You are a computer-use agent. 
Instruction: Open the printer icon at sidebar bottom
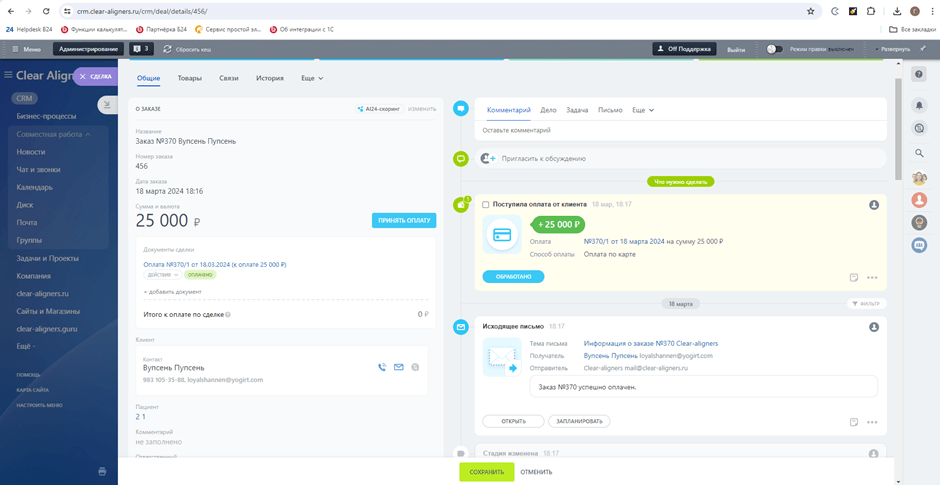click(x=102, y=471)
